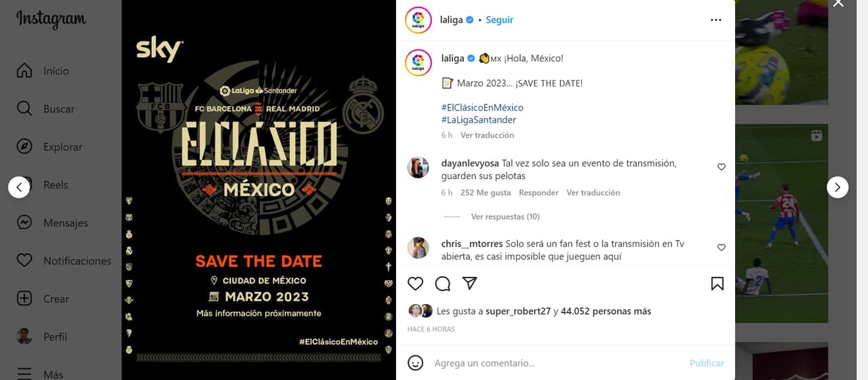Open comments with the speech bubble icon

pyautogui.click(x=443, y=284)
